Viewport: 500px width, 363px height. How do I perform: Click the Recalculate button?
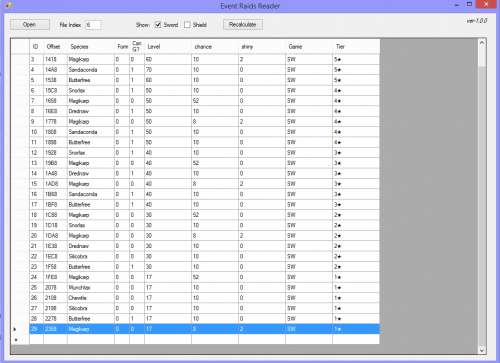[x=243, y=25]
